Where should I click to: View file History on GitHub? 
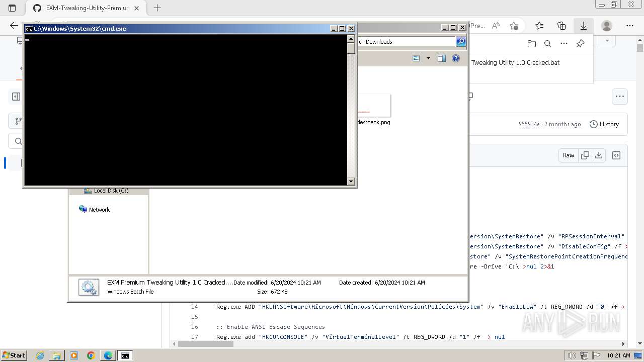click(x=604, y=124)
